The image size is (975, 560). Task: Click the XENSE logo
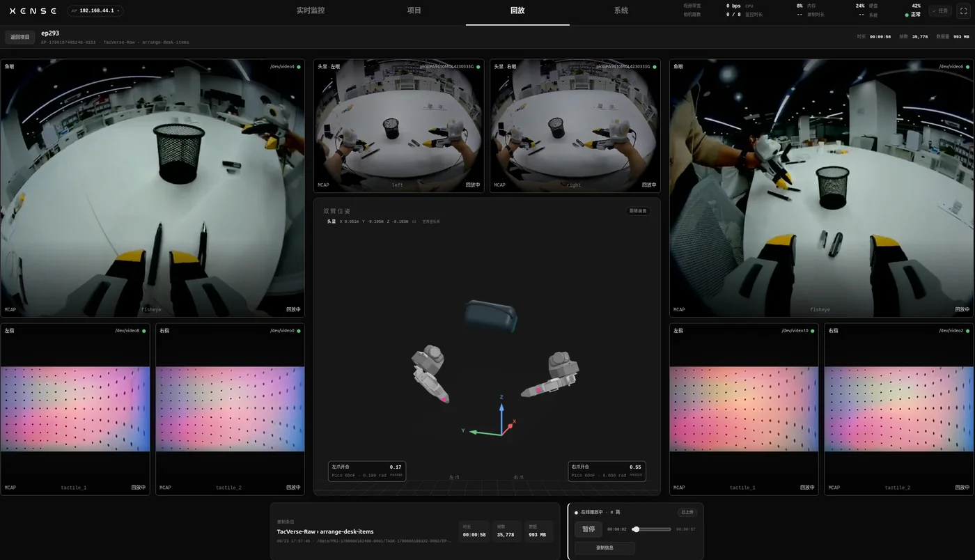(x=33, y=10)
